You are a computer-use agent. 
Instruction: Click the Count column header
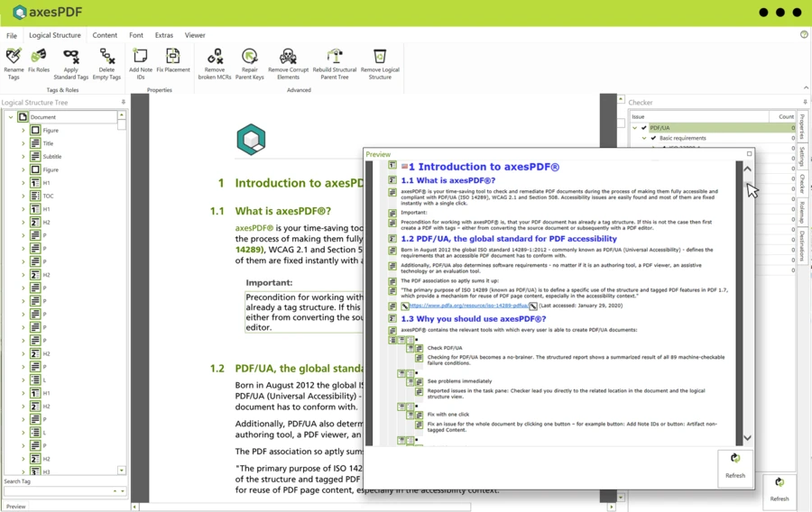tap(782, 117)
